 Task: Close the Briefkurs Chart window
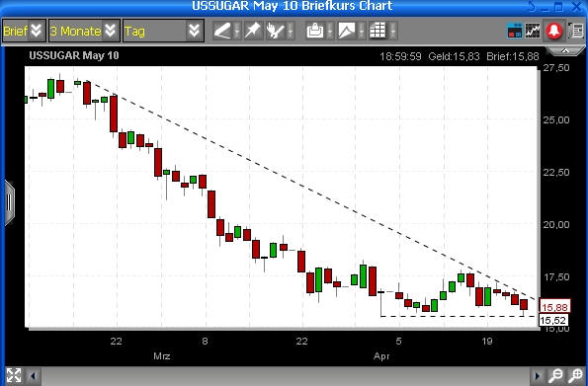coord(577,6)
